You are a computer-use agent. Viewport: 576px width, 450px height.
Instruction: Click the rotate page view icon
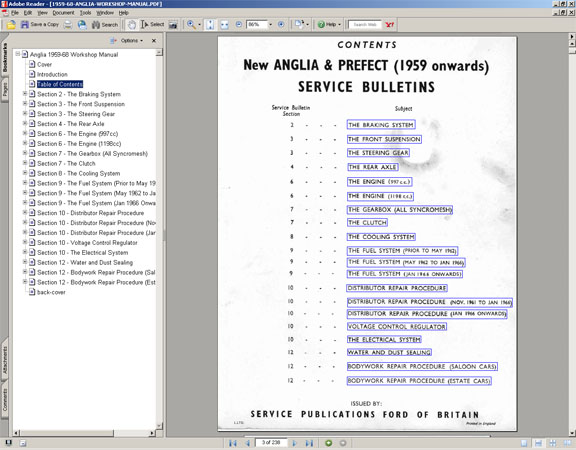coord(299,25)
